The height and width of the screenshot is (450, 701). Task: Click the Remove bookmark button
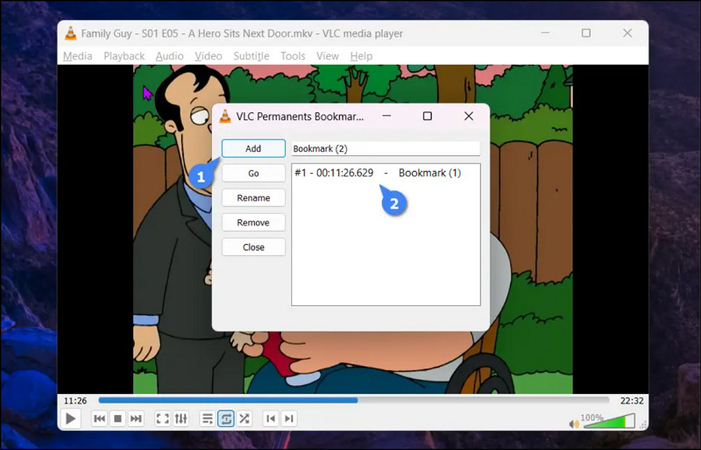(x=253, y=223)
